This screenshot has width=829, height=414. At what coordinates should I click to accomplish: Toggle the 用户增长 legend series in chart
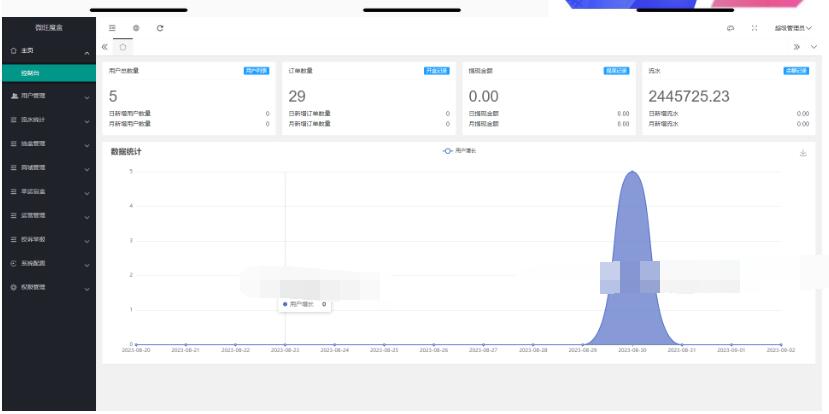coord(461,151)
